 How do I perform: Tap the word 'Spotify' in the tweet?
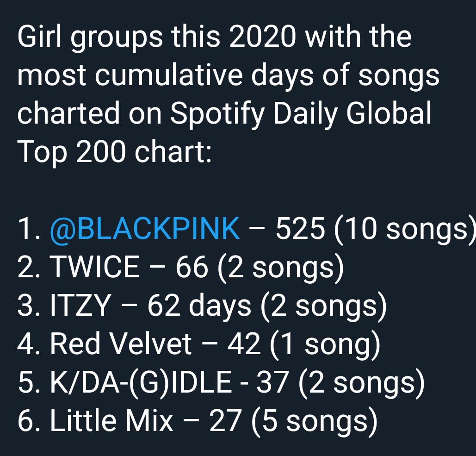point(217,114)
